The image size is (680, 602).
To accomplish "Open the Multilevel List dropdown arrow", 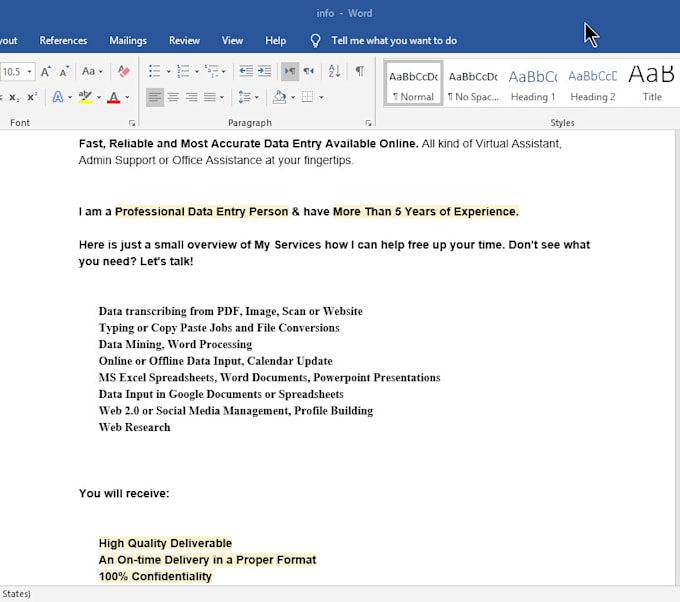I will (223, 72).
